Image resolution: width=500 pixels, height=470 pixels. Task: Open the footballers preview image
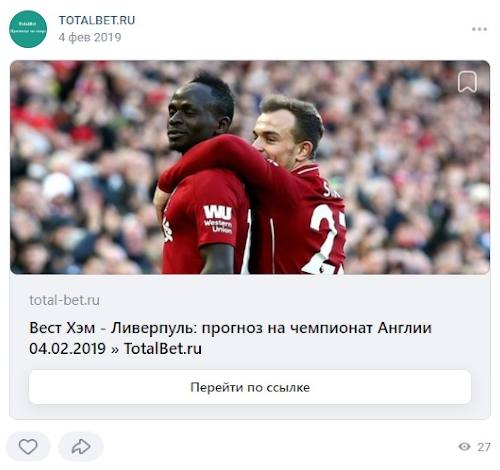250,167
